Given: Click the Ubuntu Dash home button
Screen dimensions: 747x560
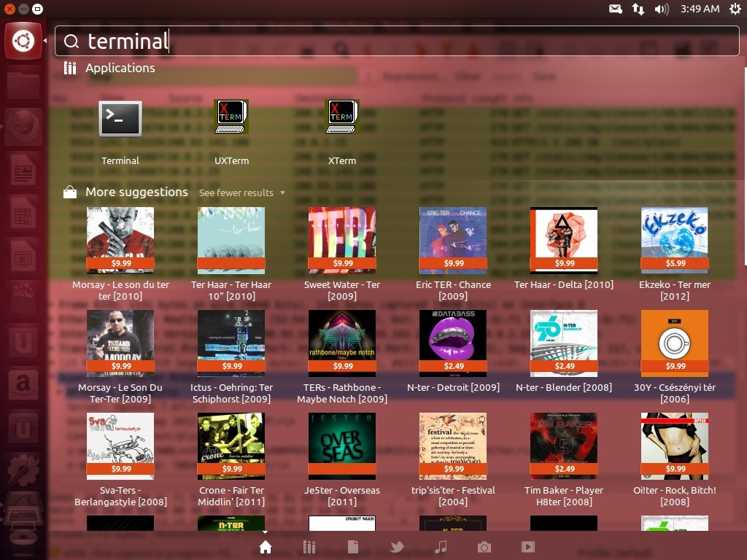Looking at the screenshot, I should pos(23,41).
